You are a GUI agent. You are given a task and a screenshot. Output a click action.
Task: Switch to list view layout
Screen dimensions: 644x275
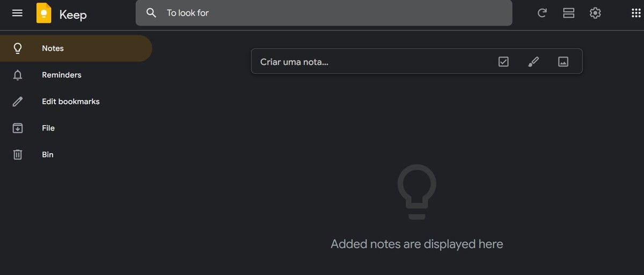click(569, 13)
